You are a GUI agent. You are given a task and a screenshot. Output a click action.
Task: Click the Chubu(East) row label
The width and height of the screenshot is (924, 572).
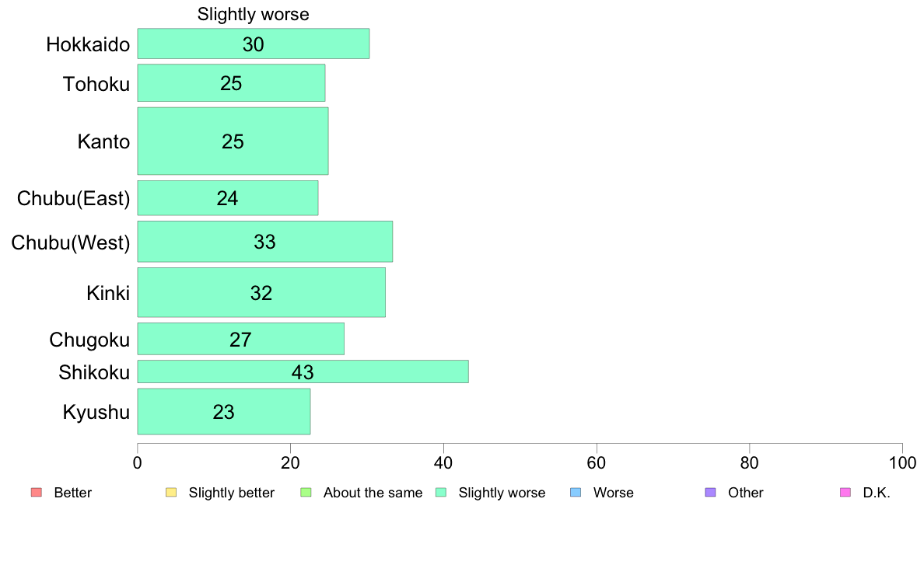[73, 198]
